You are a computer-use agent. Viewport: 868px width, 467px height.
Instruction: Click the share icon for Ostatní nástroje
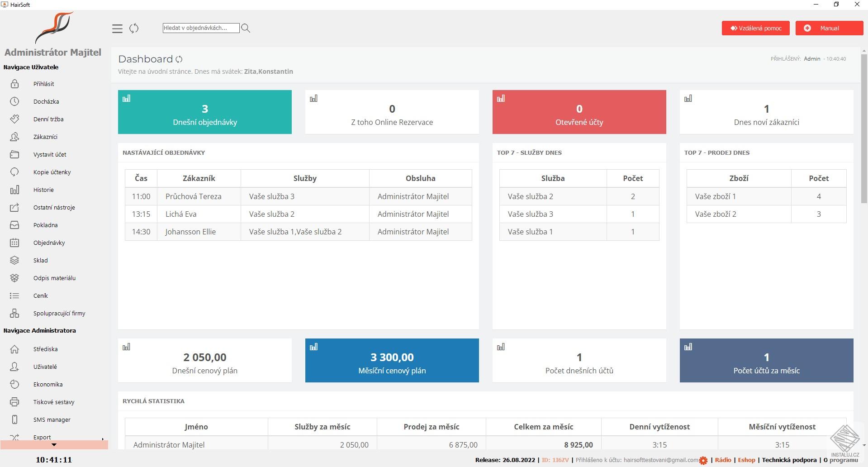[x=14, y=207]
